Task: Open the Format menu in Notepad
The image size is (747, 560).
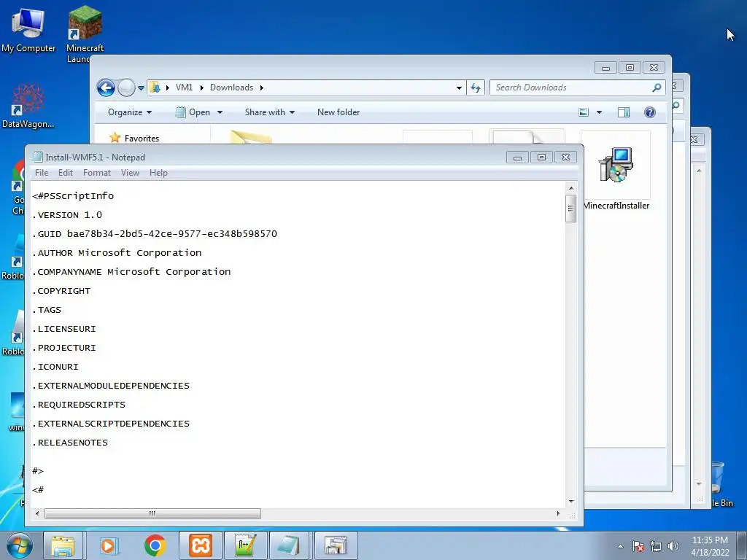Action: click(97, 173)
